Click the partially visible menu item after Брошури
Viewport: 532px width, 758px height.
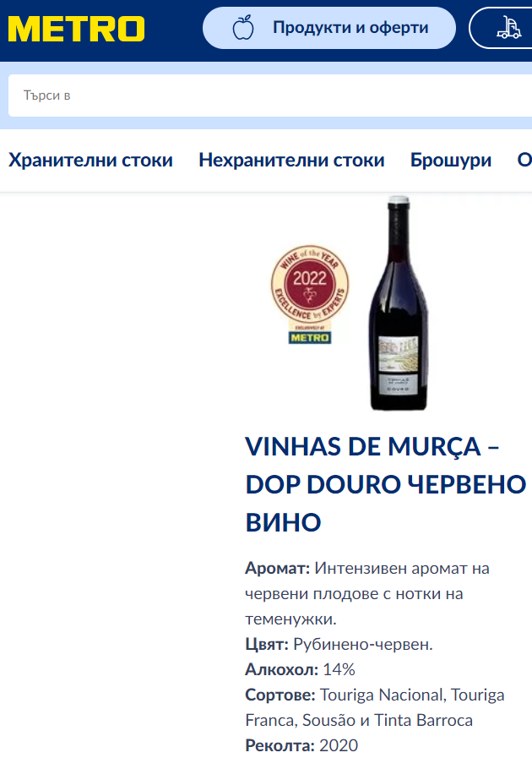coord(524,160)
